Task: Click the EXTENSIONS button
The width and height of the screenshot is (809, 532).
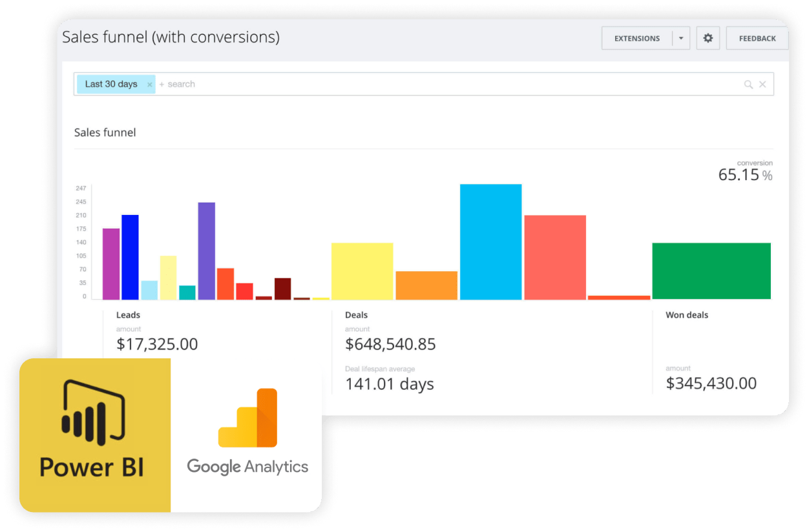Action: [636, 38]
